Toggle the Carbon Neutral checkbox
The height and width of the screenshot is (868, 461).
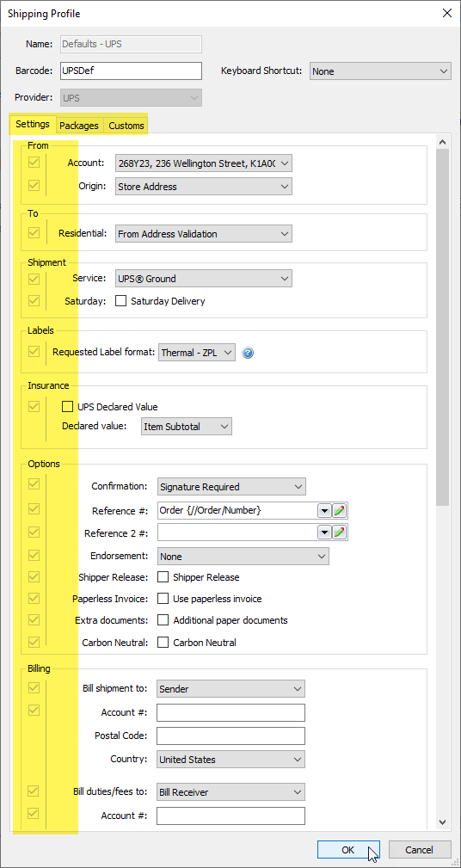click(x=163, y=642)
